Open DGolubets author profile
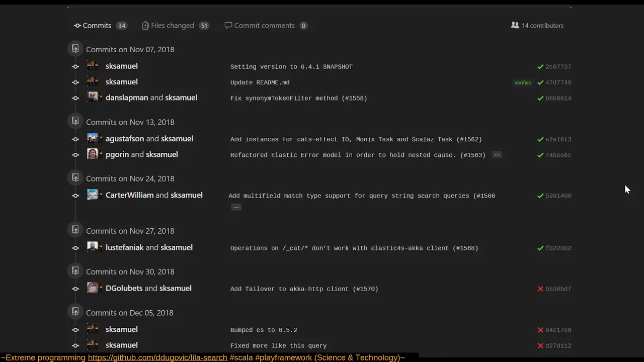Screen dimensions: 644x362 124,288
